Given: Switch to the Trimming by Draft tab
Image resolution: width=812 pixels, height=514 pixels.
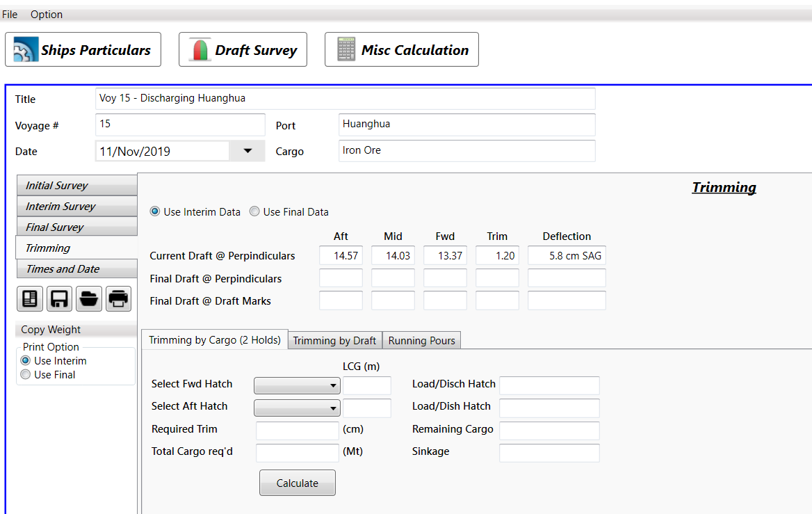Looking at the screenshot, I should pos(334,340).
